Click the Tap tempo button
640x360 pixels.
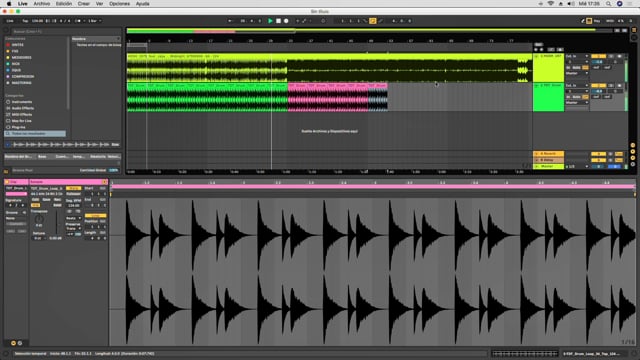pos(25,21)
